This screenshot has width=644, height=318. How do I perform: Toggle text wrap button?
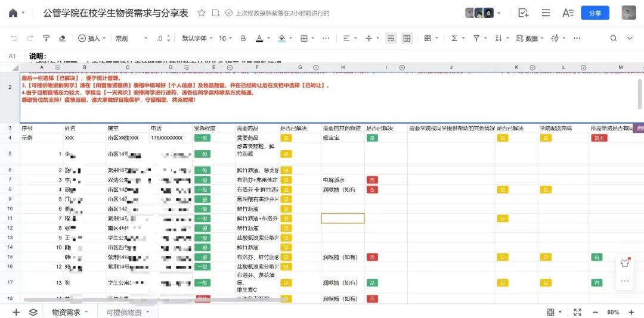click(391, 38)
